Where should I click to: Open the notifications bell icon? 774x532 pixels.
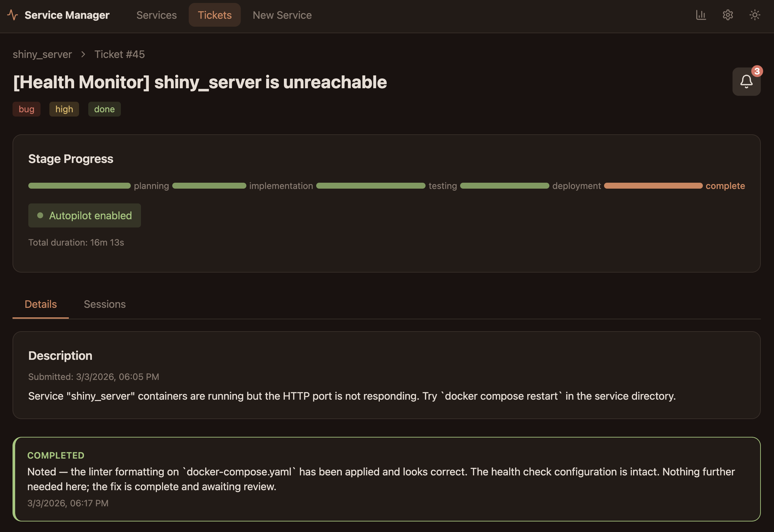(746, 82)
